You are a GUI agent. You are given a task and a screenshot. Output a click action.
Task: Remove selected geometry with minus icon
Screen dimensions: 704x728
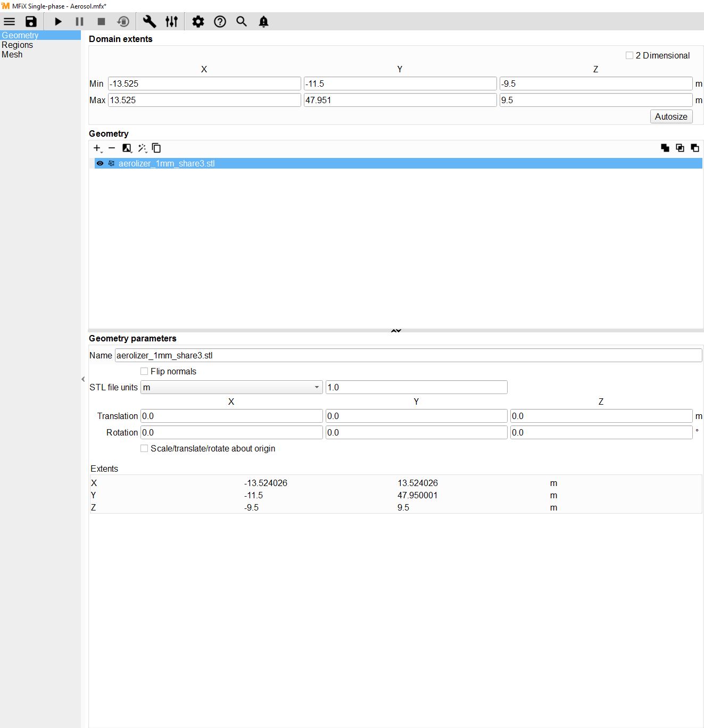click(112, 148)
